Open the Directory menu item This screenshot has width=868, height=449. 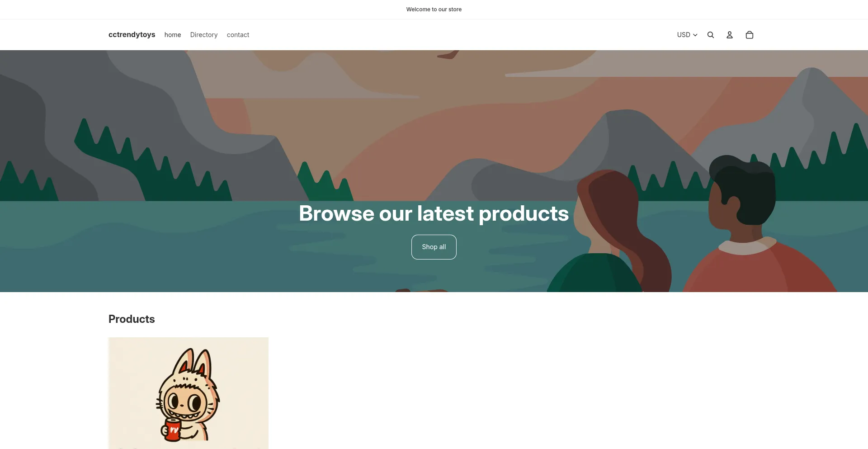(x=204, y=35)
